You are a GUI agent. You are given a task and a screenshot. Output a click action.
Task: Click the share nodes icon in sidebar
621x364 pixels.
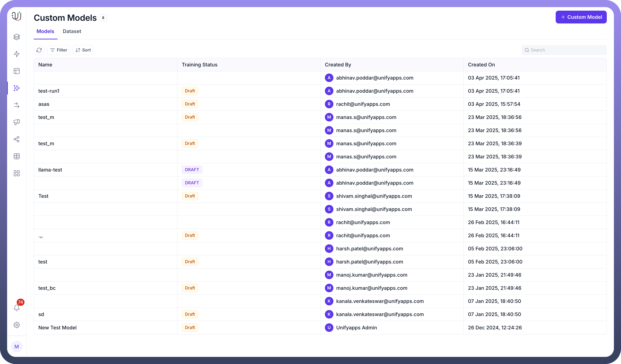[x=17, y=139]
